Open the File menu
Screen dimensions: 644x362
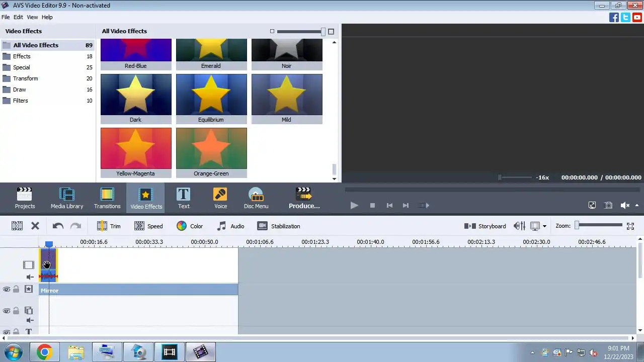pos(6,17)
